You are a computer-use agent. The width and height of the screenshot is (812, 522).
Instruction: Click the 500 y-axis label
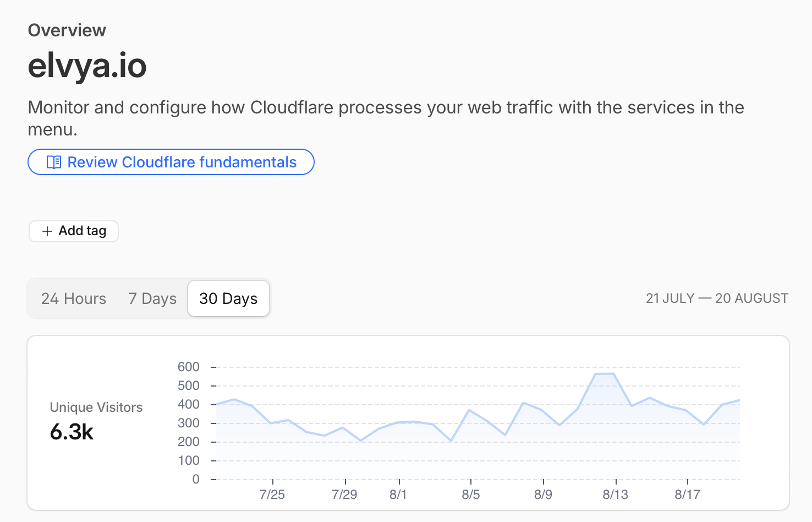point(189,385)
